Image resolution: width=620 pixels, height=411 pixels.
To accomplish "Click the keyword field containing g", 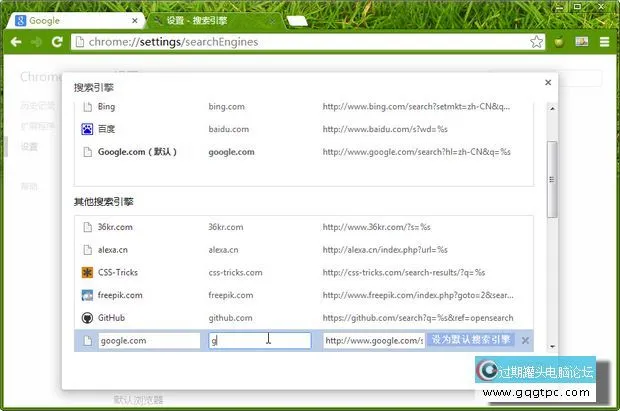I will point(260,341).
